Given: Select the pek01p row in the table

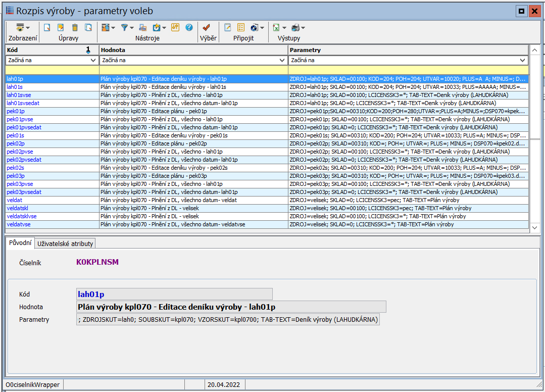Looking at the screenshot, I should click(x=15, y=111).
